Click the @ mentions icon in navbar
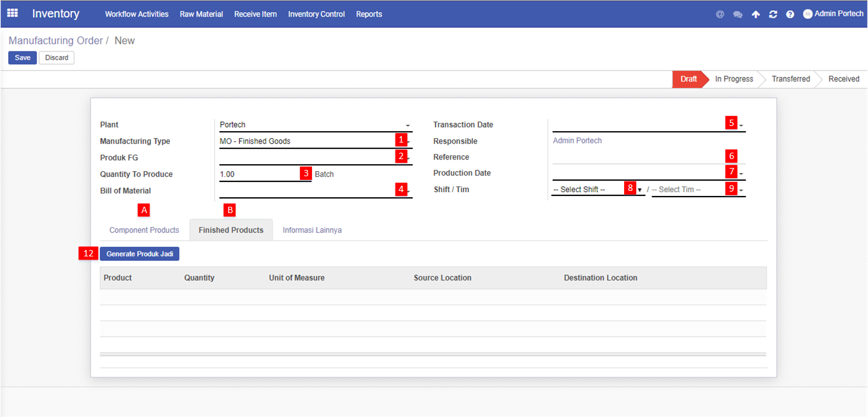Viewport: 868px width, 418px height. (x=720, y=14)
